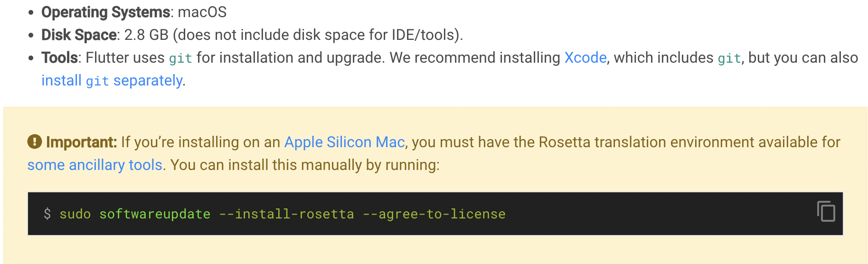Click the bold 'Operating Systems' label
868x264 pixels.
(x=105, y=12)
